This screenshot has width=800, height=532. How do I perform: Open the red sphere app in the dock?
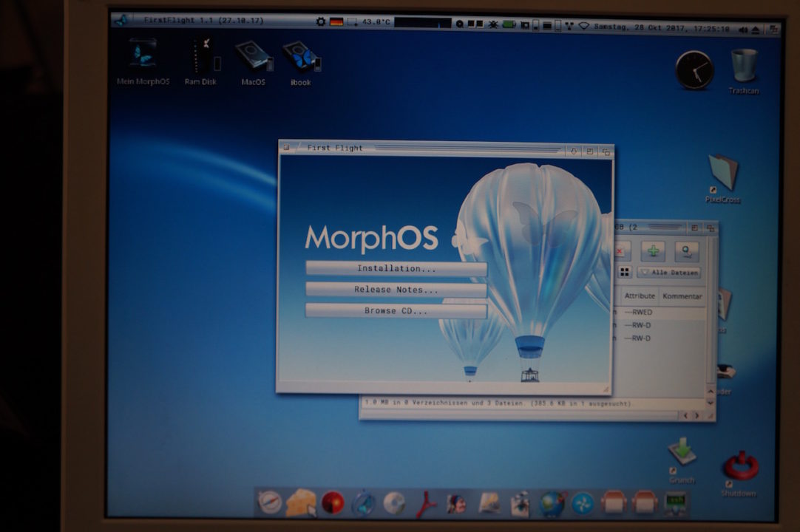click(333, 503)
